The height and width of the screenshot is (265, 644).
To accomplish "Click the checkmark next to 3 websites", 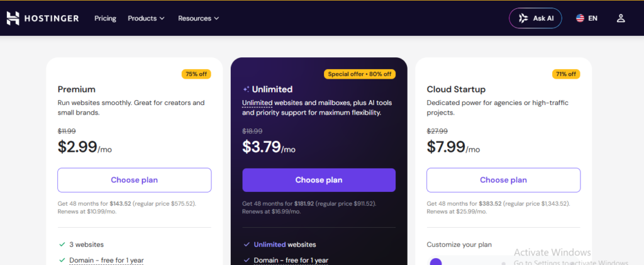I will tap(62, 244).
